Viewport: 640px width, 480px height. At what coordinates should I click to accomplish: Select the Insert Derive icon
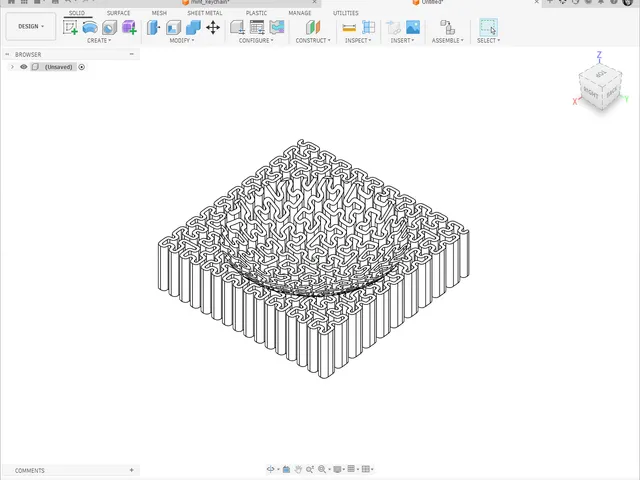[393, 28]
